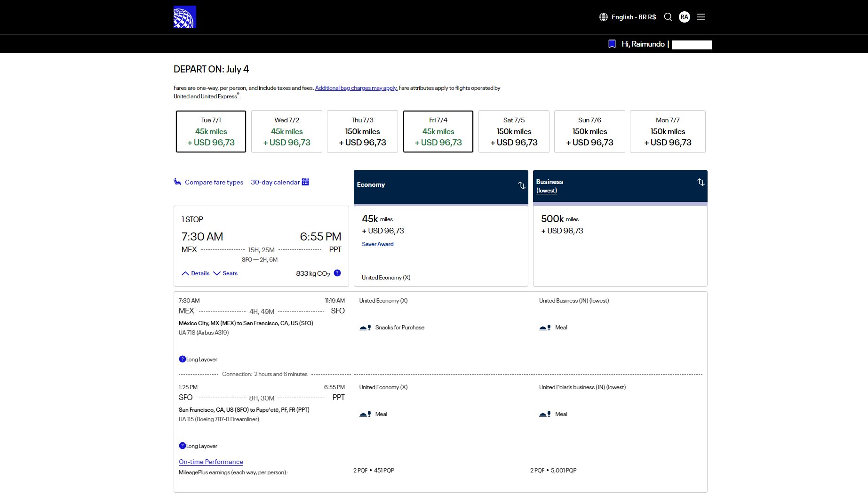Select the Fri 7/4 date tab

point(438,131)
